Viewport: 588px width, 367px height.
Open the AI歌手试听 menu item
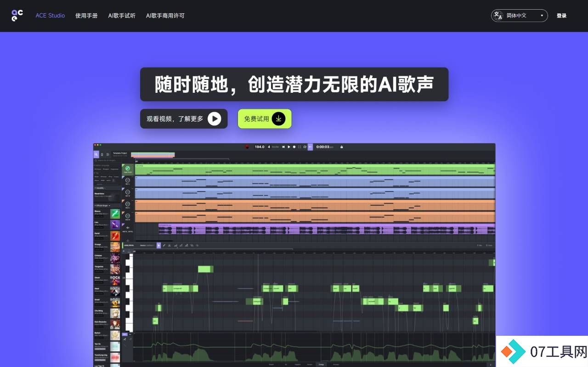(122, 16)
